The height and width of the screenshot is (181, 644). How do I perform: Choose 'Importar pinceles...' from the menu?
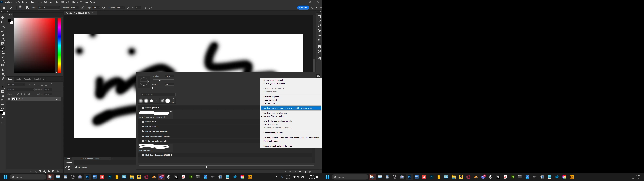[272, 125]
